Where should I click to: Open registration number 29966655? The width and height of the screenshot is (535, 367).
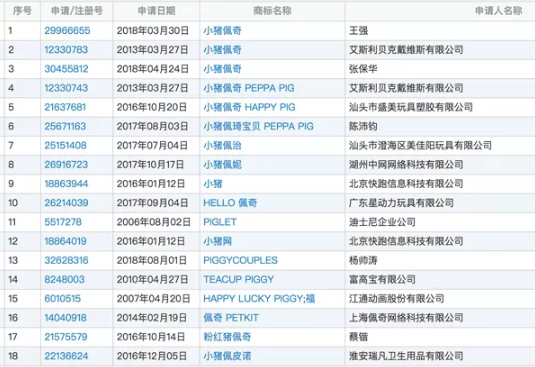click(67, 31)
